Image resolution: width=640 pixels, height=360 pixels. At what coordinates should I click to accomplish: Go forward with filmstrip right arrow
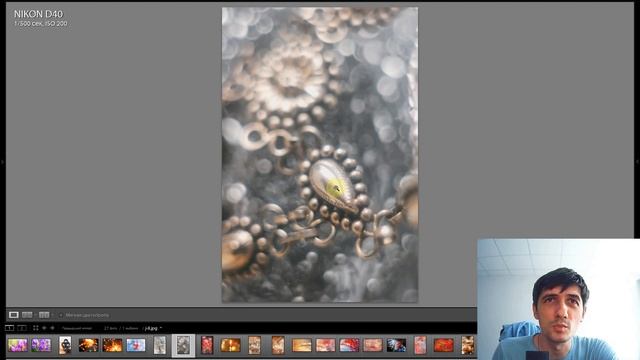pyautogui.click(x=52, y=328)
